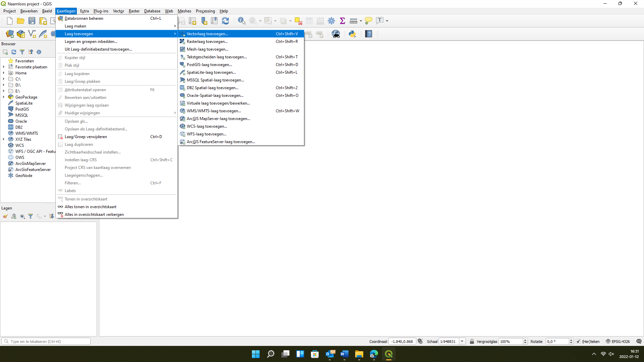Screen dimensions: 644x362
Task: Click Add Selected Layers icon in Browser
Action: click(x=5, y=52)
